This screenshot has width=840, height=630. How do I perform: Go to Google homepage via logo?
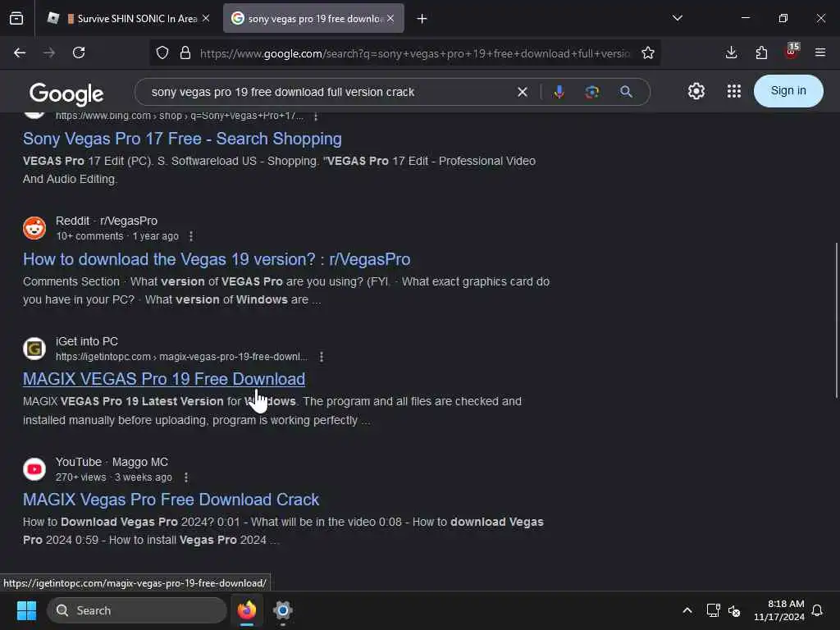tap(66, 94)
